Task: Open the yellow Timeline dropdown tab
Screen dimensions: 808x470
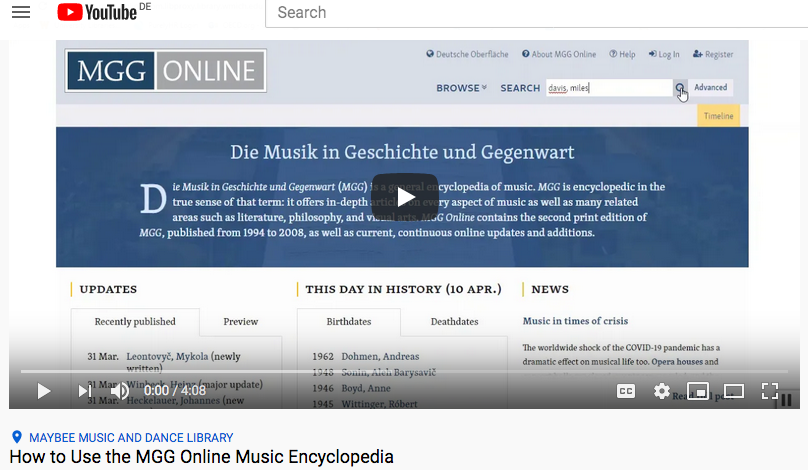Action: 718,116
